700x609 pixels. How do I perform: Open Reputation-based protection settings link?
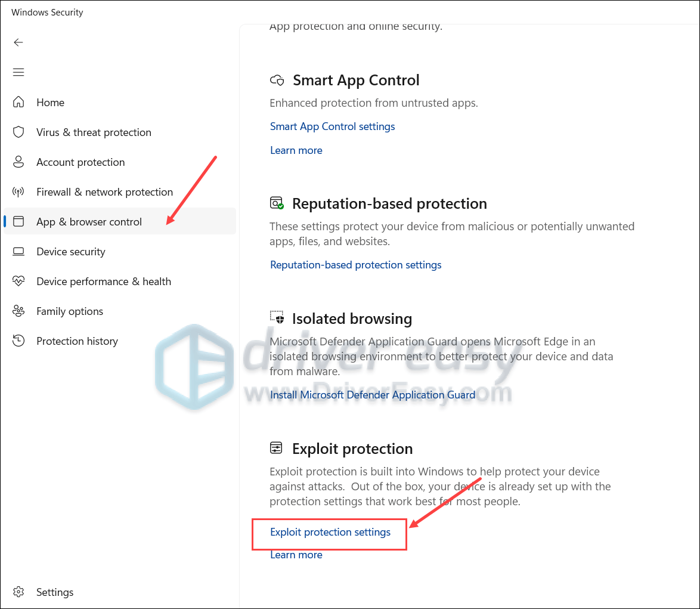pyautogui.click(x=356, y=265)
